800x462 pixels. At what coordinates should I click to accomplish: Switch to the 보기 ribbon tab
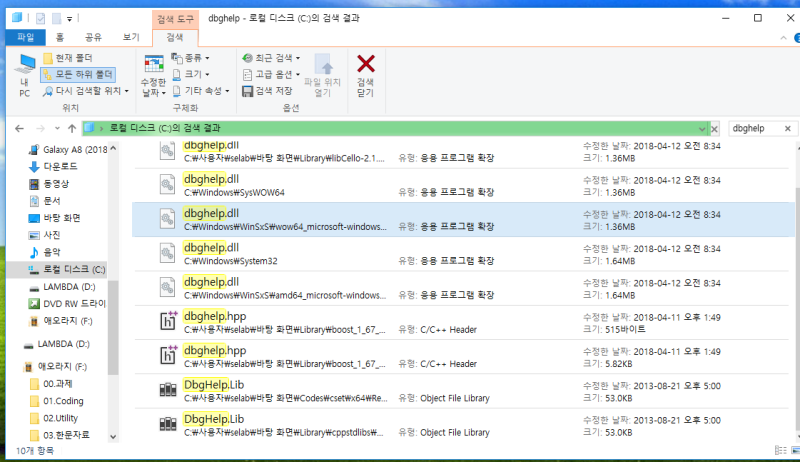click(x=131, y=36)
